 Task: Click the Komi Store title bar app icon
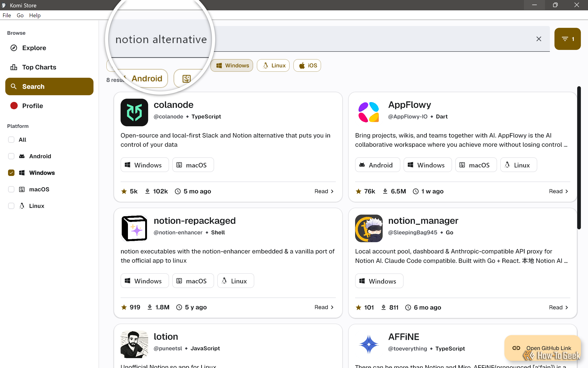coord(4,5)
